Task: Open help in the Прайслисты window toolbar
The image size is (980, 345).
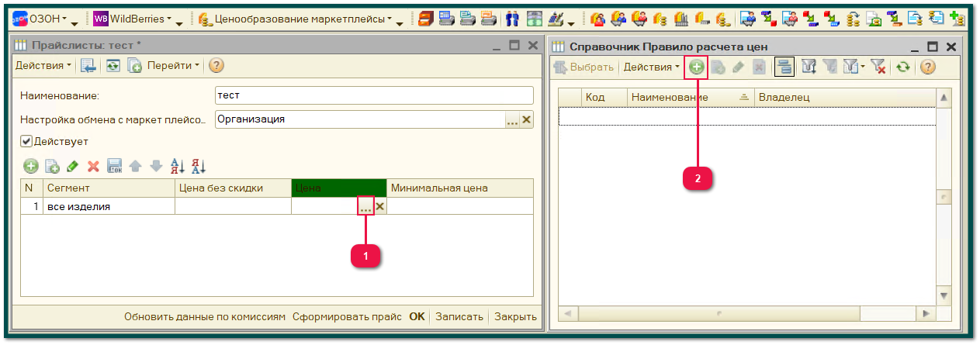Action: point(216,66)
